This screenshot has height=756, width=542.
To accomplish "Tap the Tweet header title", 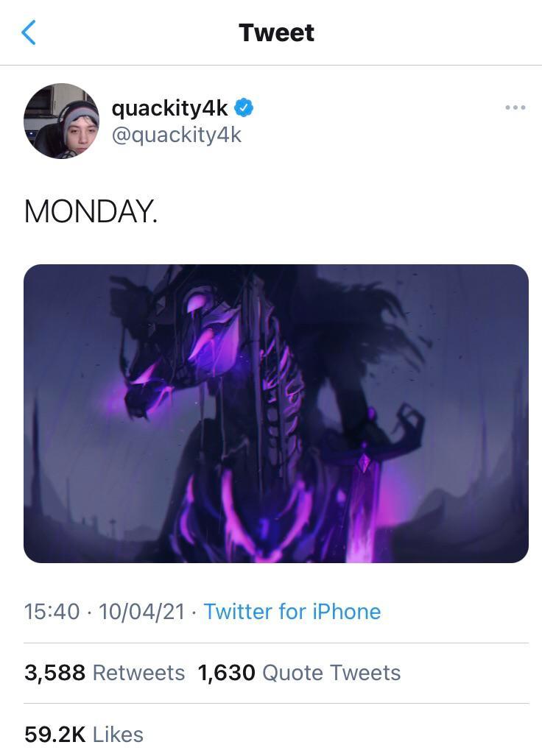I will 276,32.
